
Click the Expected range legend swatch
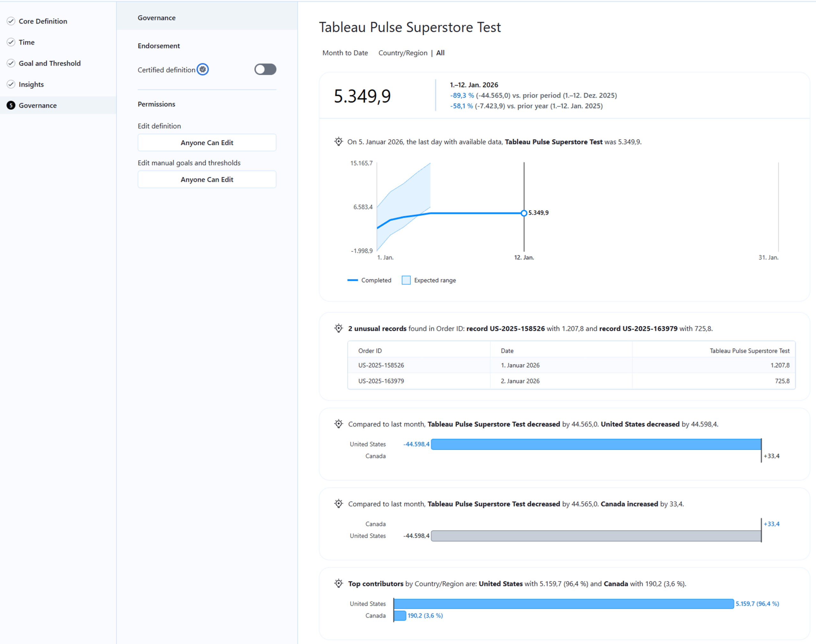click(x=406, y=280)
